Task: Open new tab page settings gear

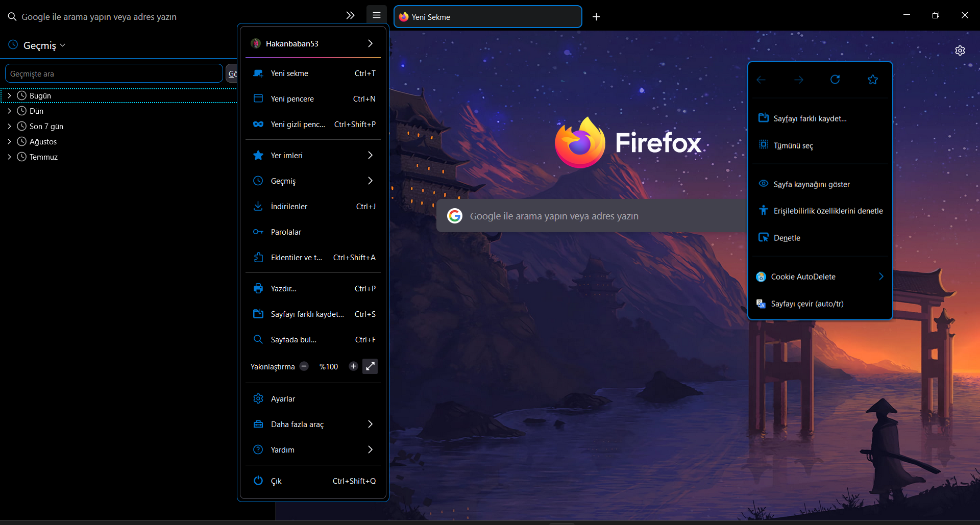Action: click(960, 51)
